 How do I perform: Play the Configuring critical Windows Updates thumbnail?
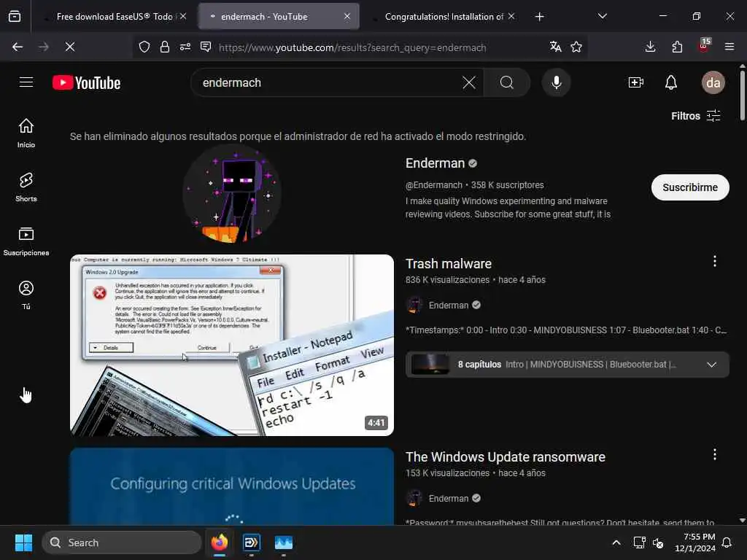pos(232,486)
